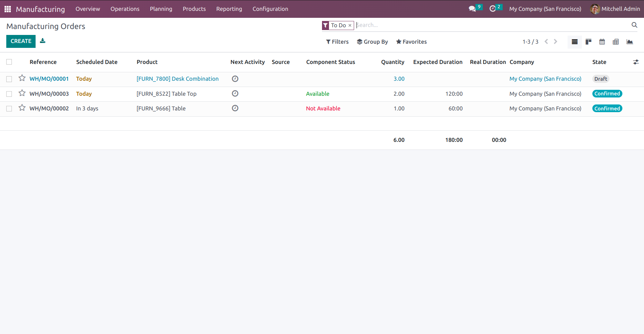Click the [FURN_9666] Table cell

click(161, 109)
